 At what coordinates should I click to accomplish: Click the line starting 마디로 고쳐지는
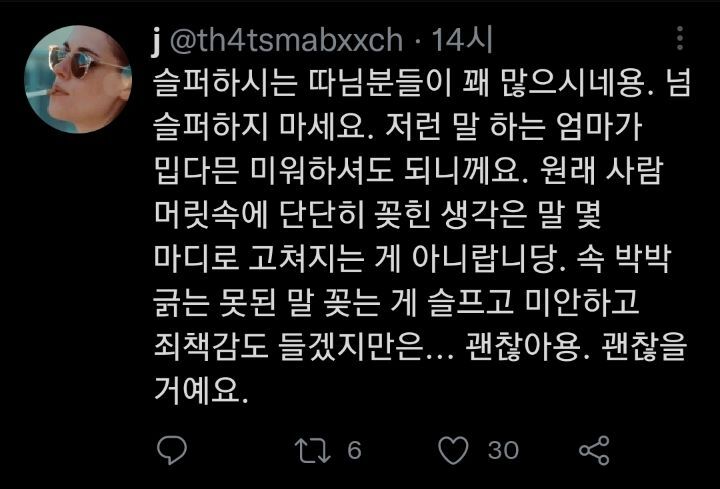[412, 259]
